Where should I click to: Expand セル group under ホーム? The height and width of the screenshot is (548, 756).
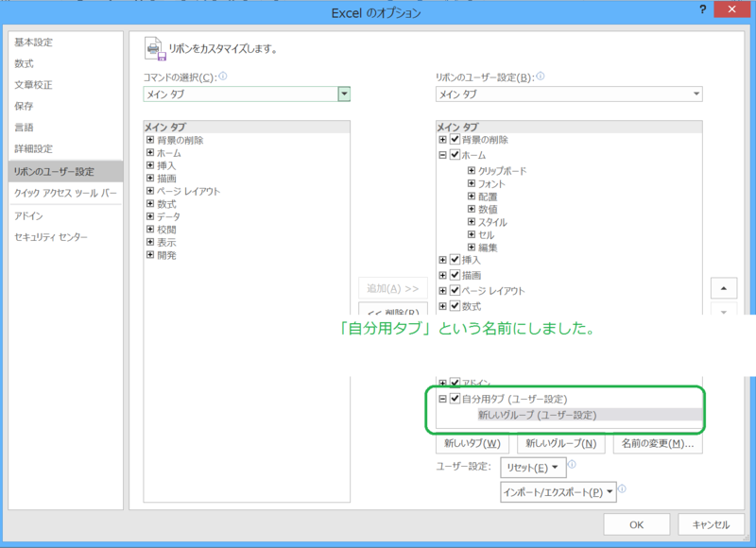tap(472, 234)
